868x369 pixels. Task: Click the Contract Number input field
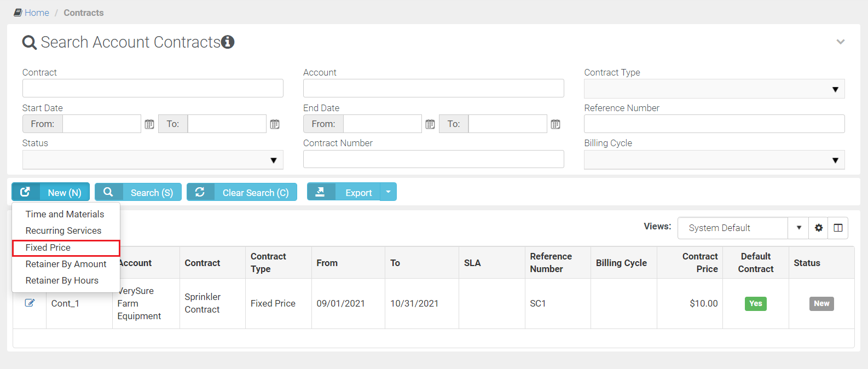pos(433,159)
